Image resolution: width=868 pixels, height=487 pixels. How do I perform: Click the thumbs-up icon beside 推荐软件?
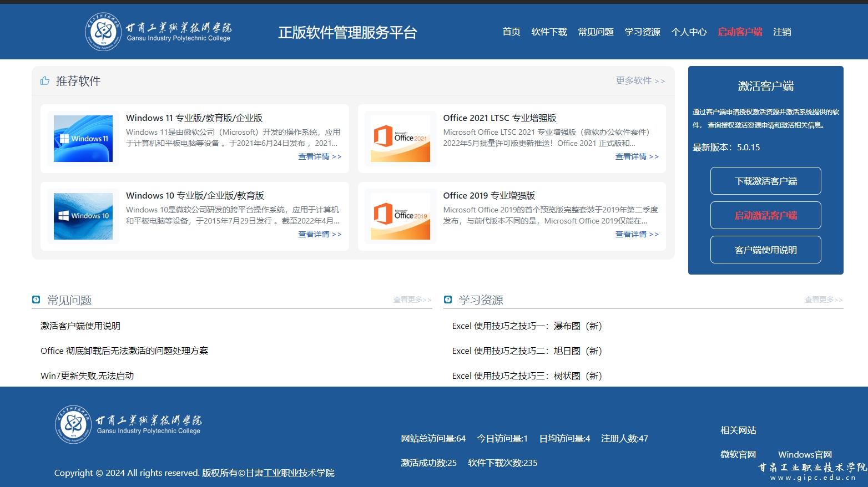click(x=45, y=81)
